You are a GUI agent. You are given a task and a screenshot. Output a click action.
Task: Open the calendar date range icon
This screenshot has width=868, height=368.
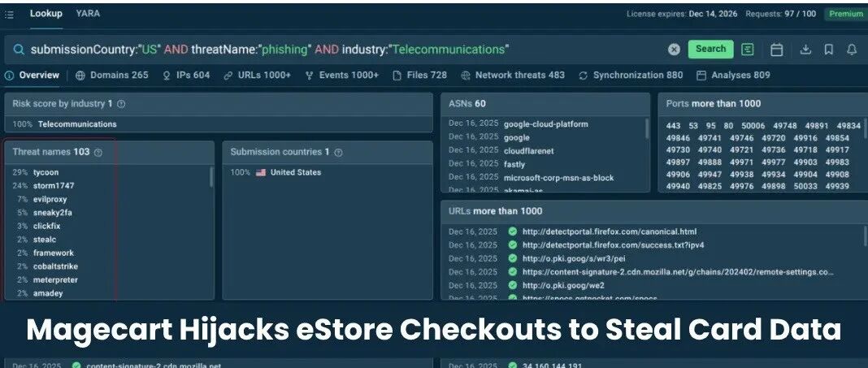click(777, 50)
